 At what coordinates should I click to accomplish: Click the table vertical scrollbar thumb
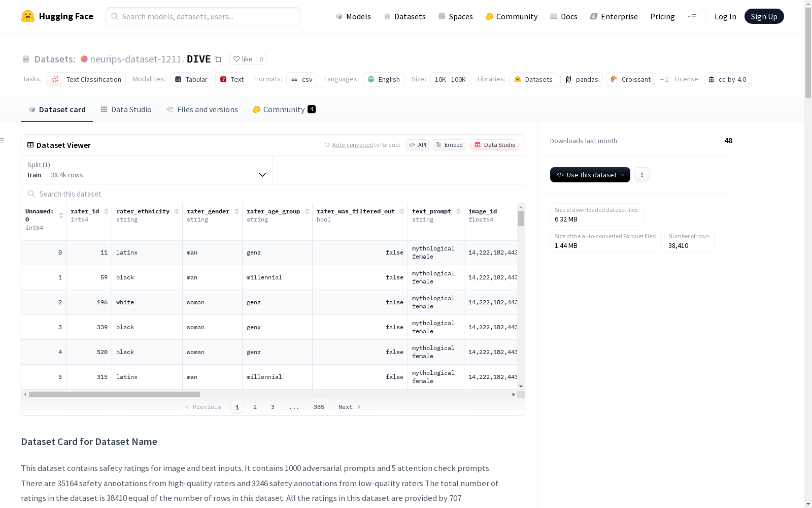tap(521, 218)
